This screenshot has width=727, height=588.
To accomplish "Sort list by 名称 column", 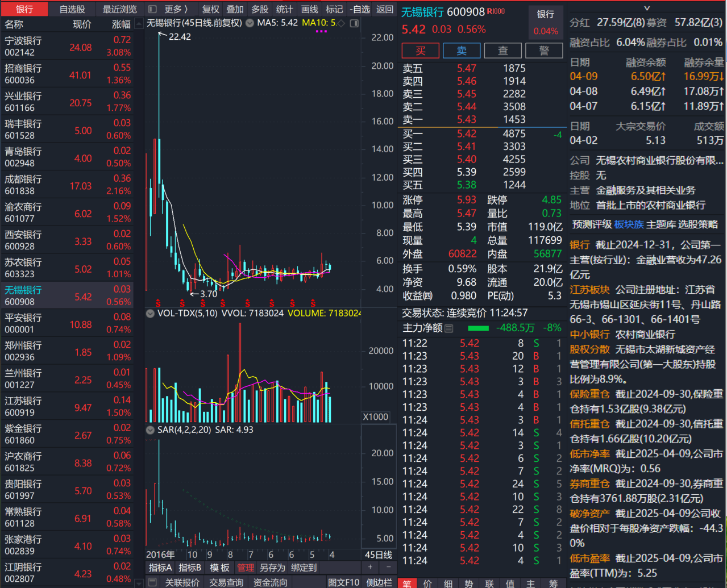I will point(14,24).
